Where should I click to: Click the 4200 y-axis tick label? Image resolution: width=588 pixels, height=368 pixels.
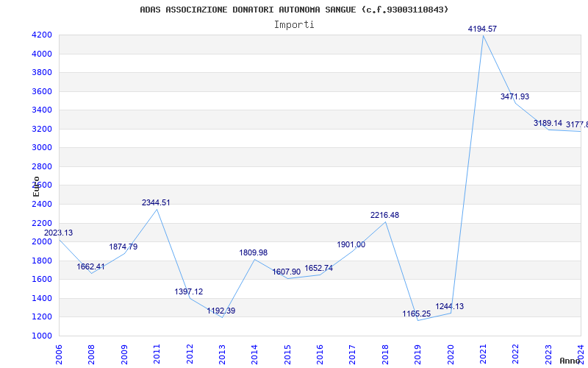pos(41,35)
